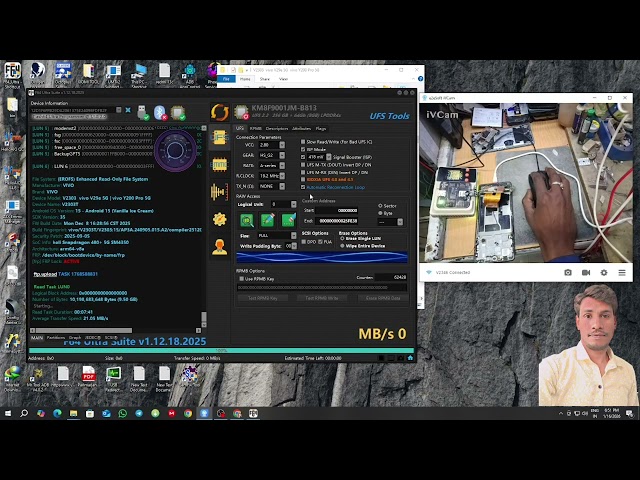Viewport: 640px width, 480px height.
Task: Open the orange gear sidebar icon
Action: tap(219, 219)
